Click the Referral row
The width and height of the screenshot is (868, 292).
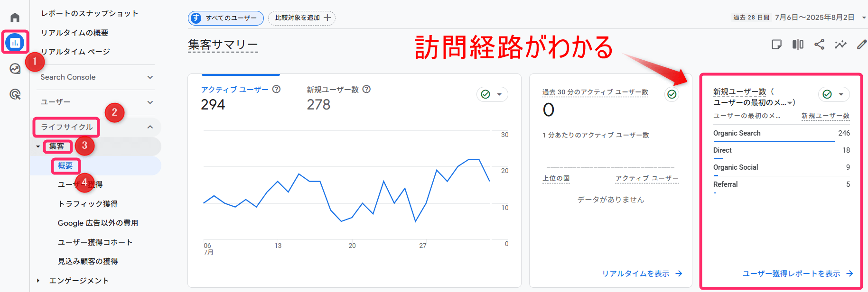[x=781, y=184]
